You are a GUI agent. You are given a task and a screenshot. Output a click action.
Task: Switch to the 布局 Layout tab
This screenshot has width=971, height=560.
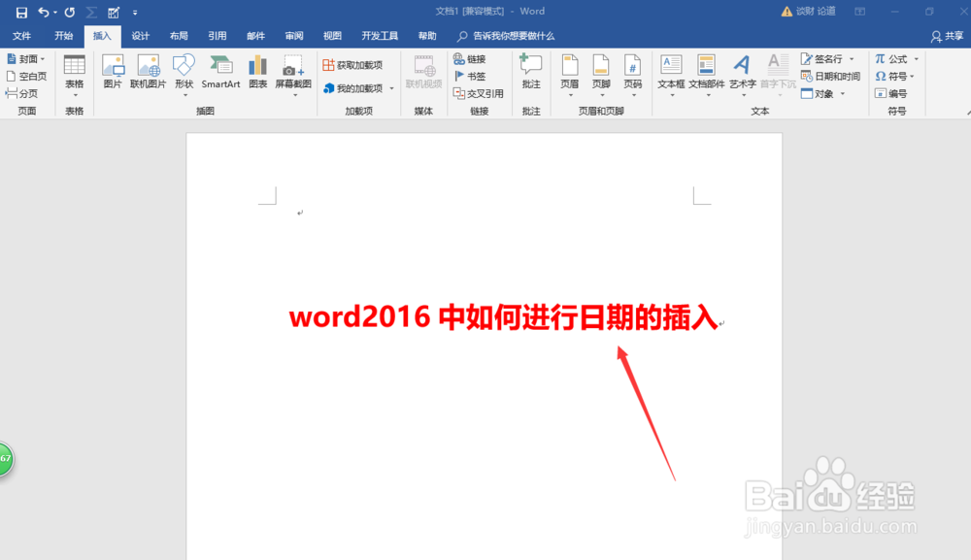pos(179,36)
